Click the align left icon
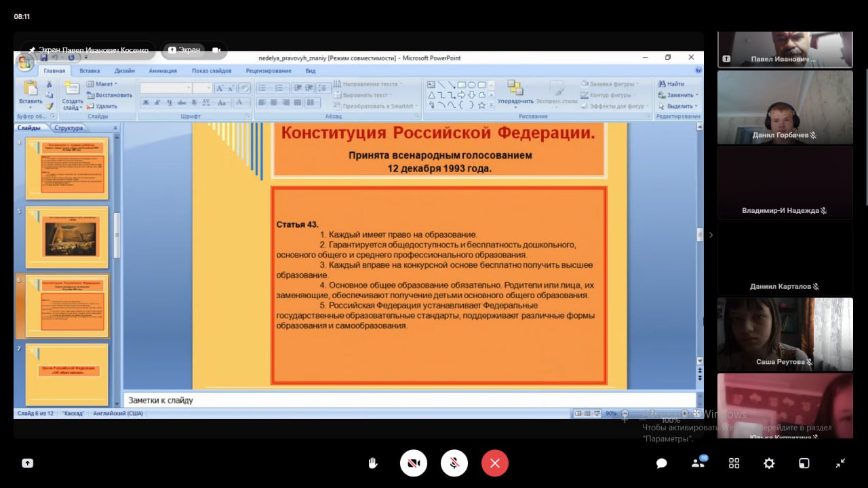The height and width of the screenshot is (488, 868). coord(262,102)
